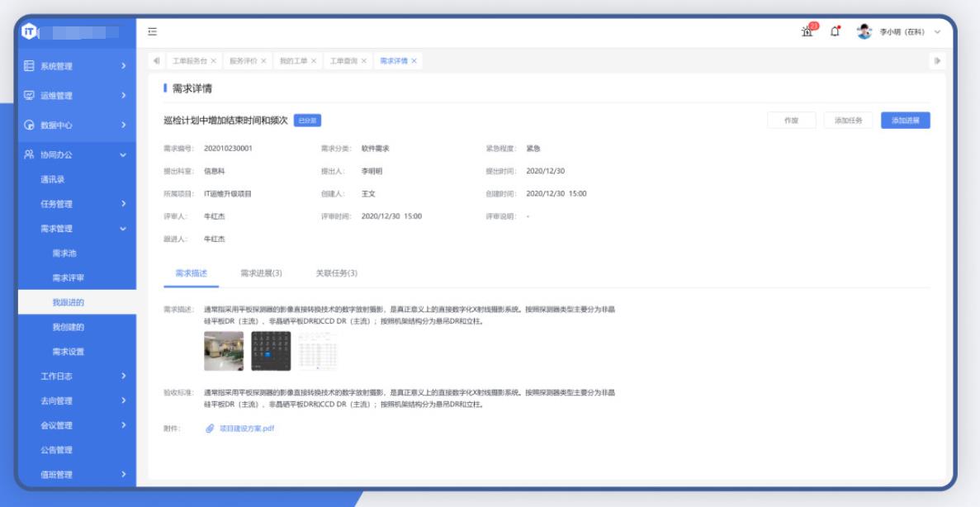Collapse the 协同办公 sidebar section
980x507 pixels.
point(75,154)
